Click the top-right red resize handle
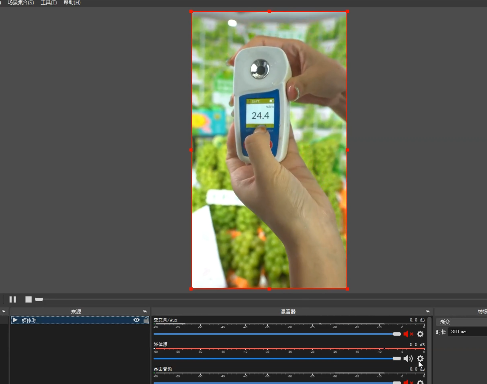The height and width of the screenshot is (384, 487). pyautogui.click(x=347, y=12)
